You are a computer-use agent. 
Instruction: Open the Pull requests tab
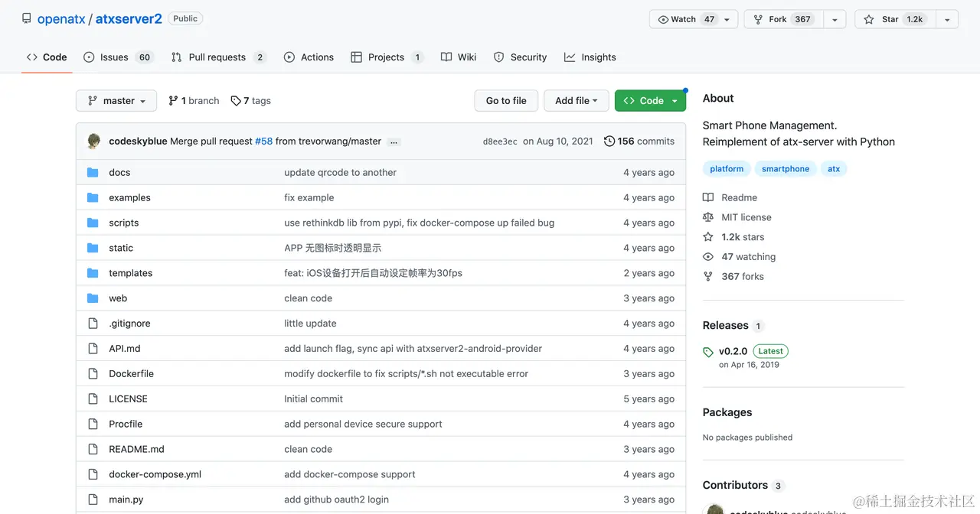pos(218,57)
